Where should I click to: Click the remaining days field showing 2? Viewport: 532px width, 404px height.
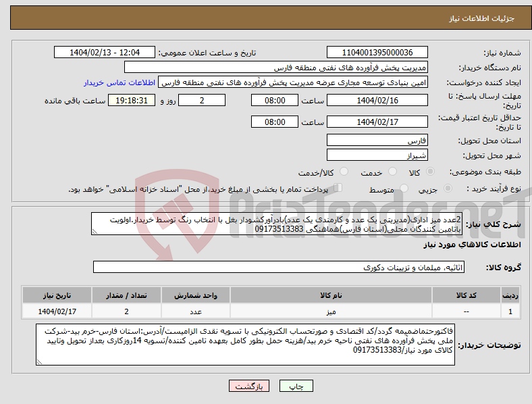coord(202,101)
